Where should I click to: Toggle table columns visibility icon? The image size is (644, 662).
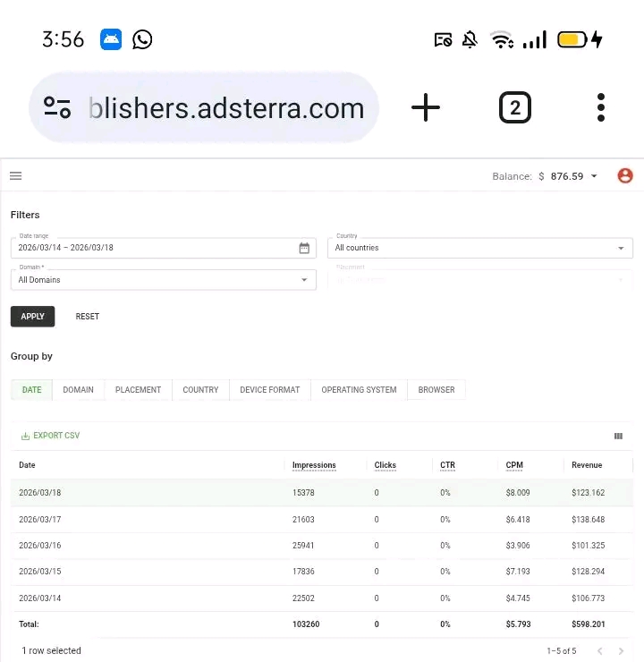[x=618, y=436]
